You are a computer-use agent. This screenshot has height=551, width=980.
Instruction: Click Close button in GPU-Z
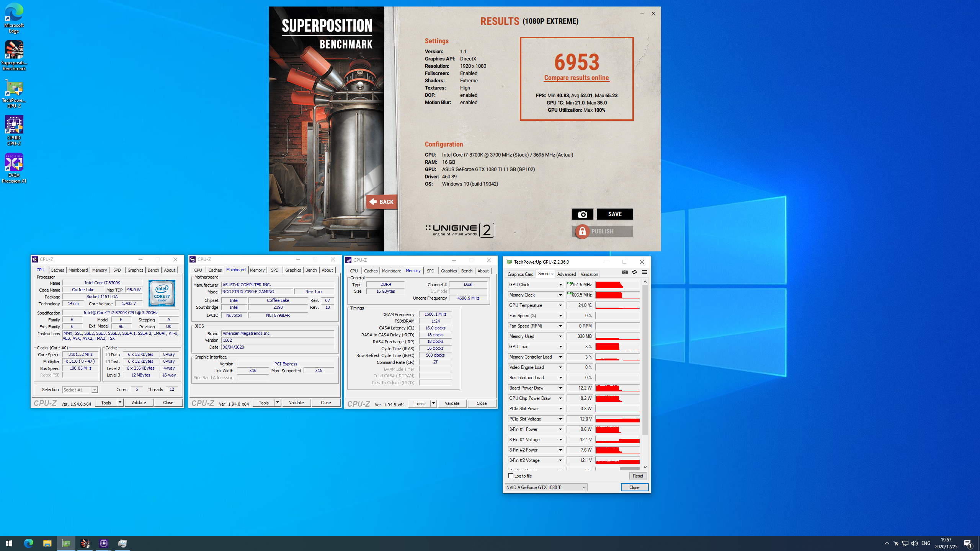pos(634,487)
